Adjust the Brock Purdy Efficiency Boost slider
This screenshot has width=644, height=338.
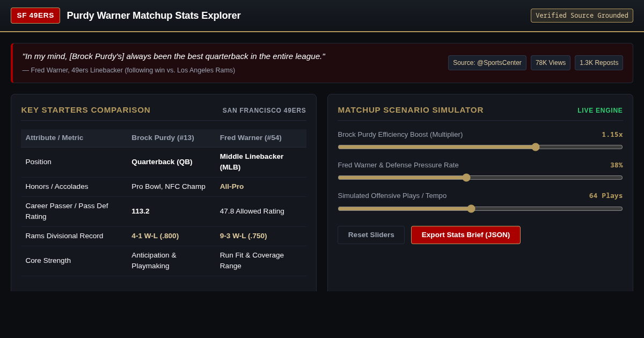[480, 147]
